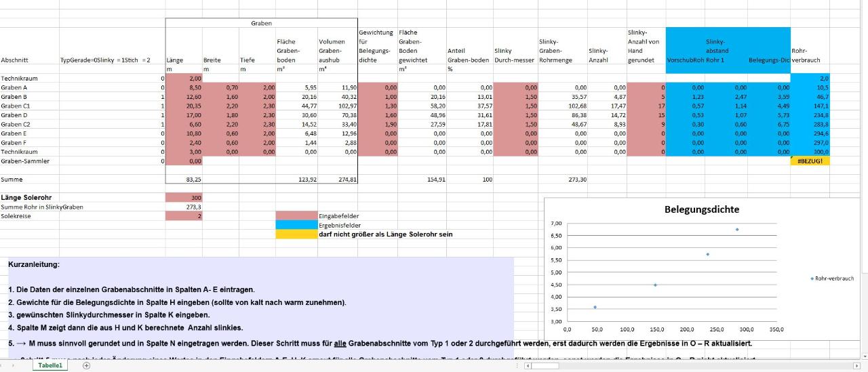Select the Länge Solerohr value 300

point(184,197)
